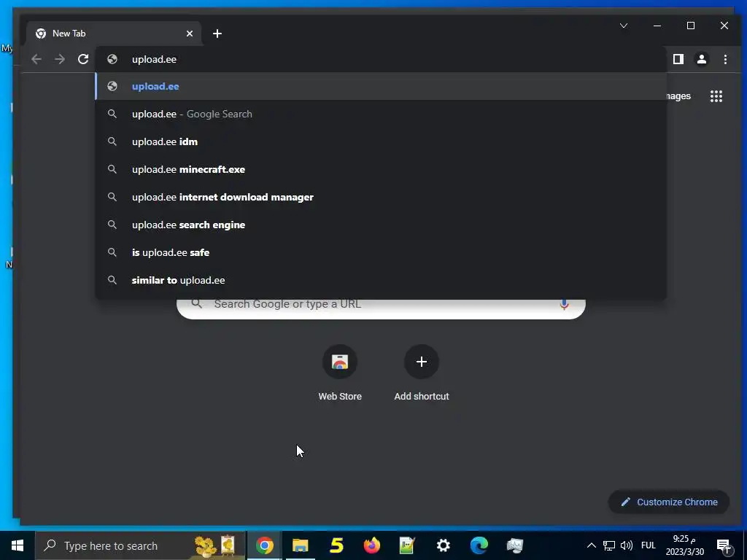This screenshot has width=747, height=560.
Task: Open the green notepad app on taskbar
Action: coord(407,545)
